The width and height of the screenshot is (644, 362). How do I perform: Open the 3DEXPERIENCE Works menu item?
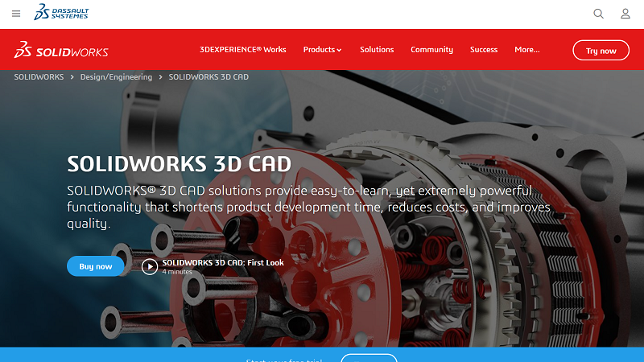coord(242,50)
